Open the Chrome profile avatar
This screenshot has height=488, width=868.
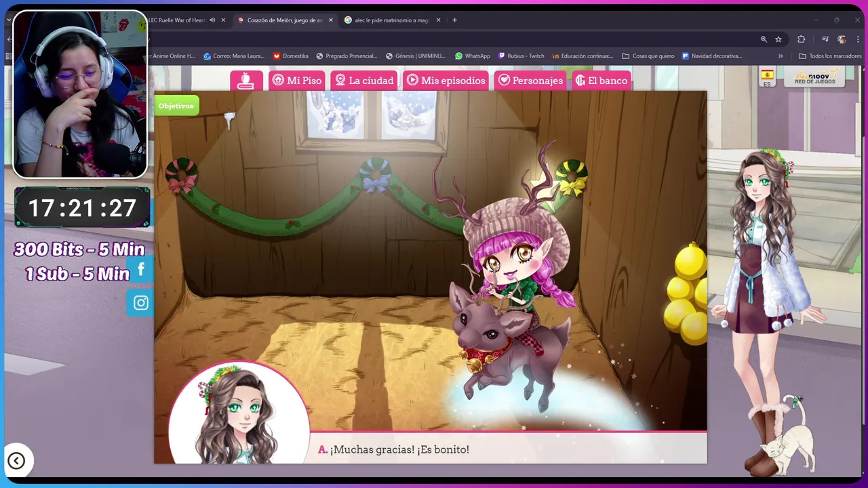pos(842,39)
